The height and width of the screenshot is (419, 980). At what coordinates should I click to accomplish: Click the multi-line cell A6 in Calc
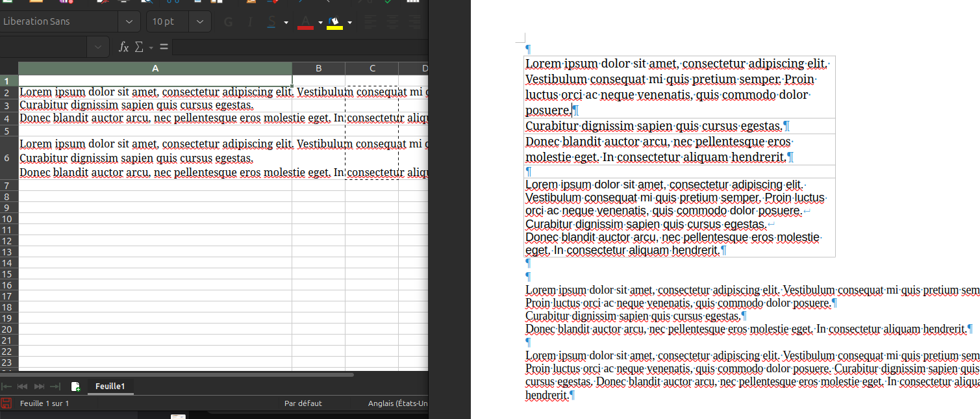pyautogui.click(x=155, y=159)
